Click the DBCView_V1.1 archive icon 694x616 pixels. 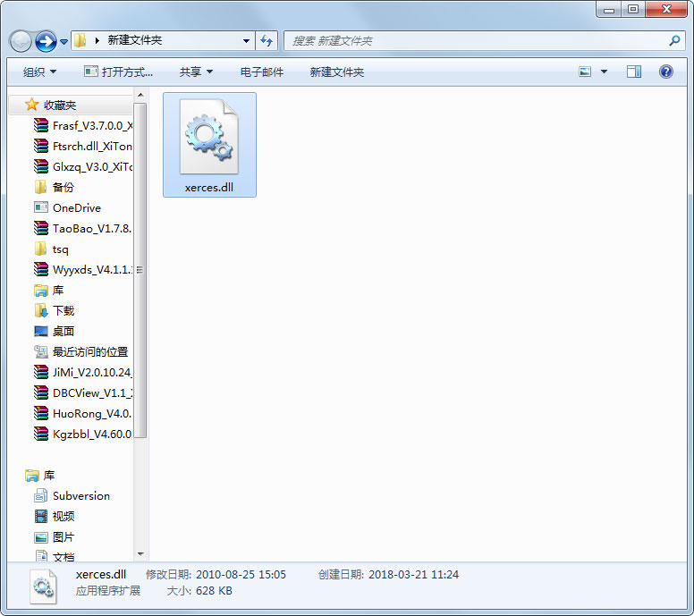[x=41, y=393]
